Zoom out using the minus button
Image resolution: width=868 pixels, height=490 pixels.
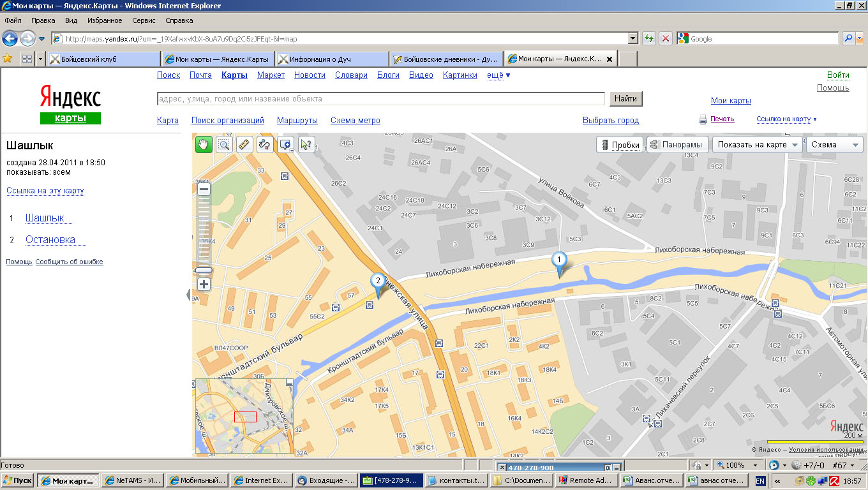point(204,189)
